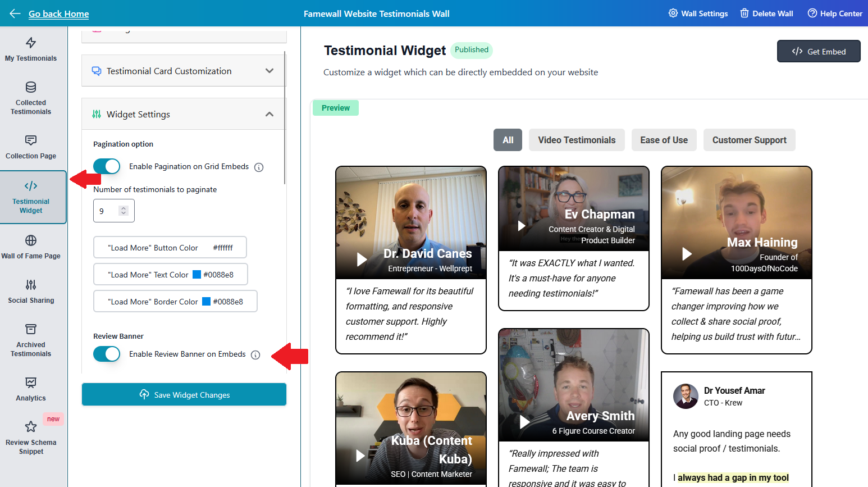Click Save Widget Changes button
The image size is (868, 487).
(184, 395)
